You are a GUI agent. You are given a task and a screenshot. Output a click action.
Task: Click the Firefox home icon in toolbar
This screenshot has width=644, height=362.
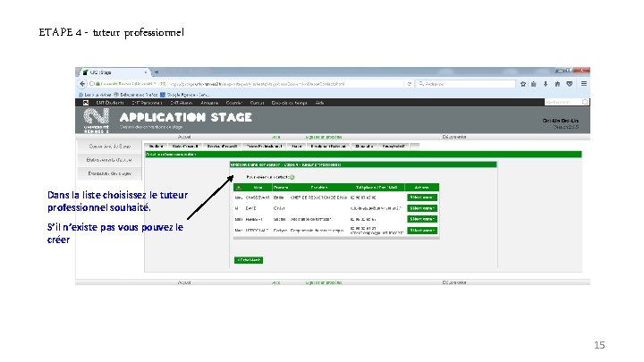[557, 84]
